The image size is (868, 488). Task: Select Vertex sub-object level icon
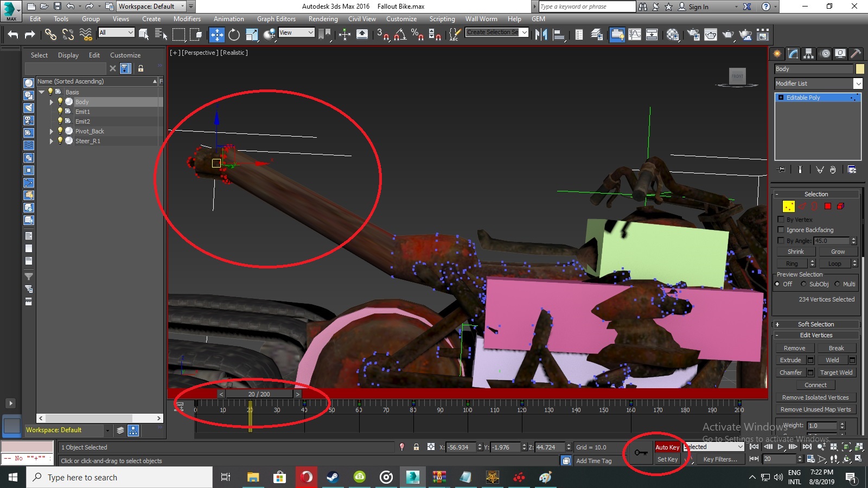point(789,206)
